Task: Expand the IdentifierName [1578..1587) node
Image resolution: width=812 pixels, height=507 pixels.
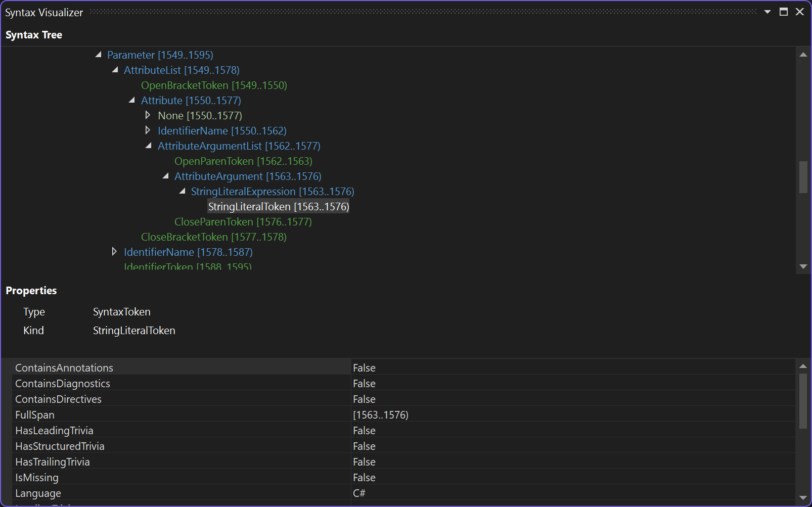Action: pos(114,251)
